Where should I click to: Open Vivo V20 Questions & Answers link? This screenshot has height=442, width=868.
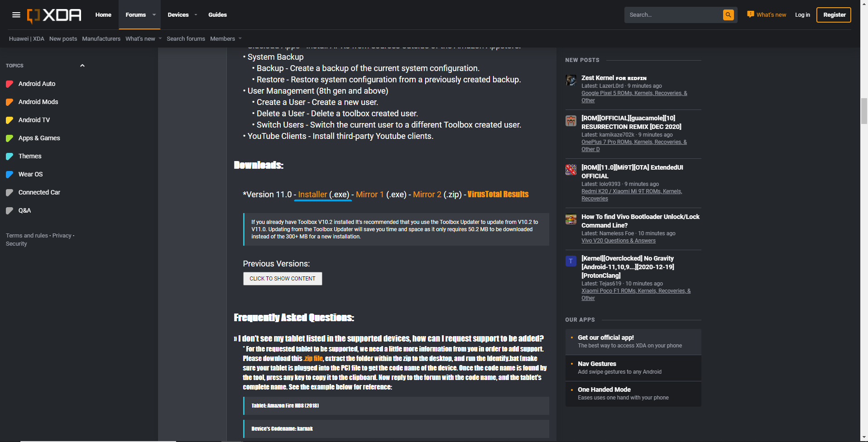coord(618,241)
